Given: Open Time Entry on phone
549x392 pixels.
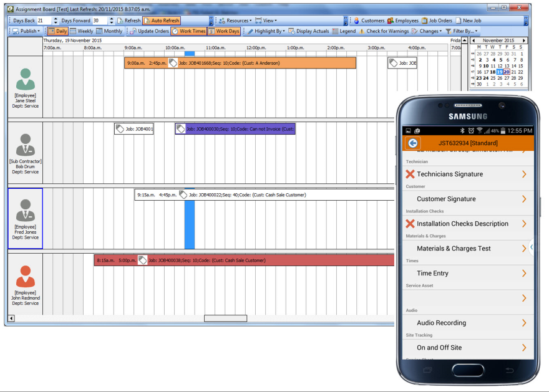Looking at the screenshot, I should 468,273.
